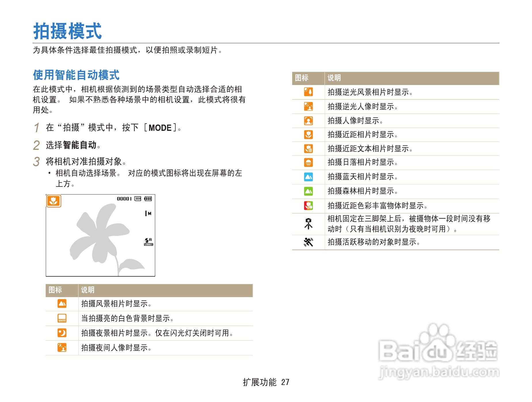
Task: Click the tripod icon
Action: tap(308, 224)
